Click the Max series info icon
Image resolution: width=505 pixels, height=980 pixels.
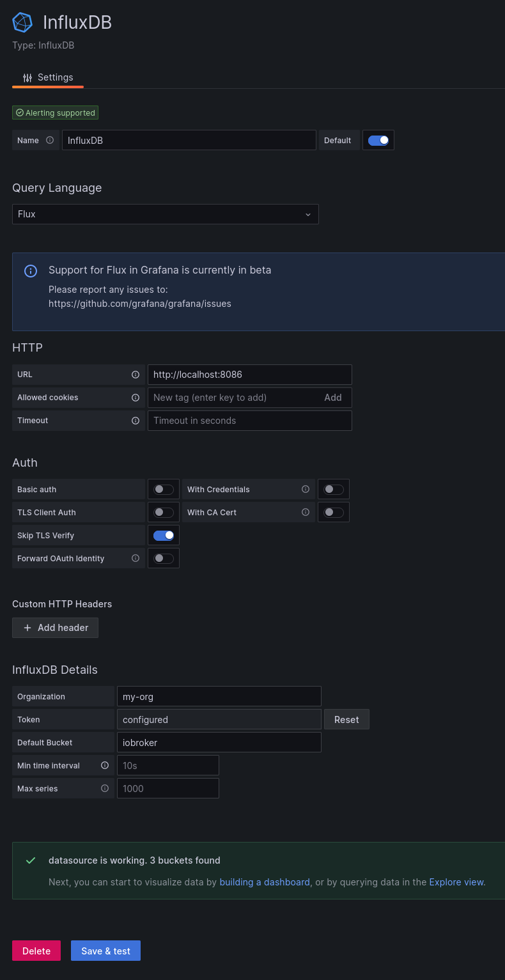point(105,788)
